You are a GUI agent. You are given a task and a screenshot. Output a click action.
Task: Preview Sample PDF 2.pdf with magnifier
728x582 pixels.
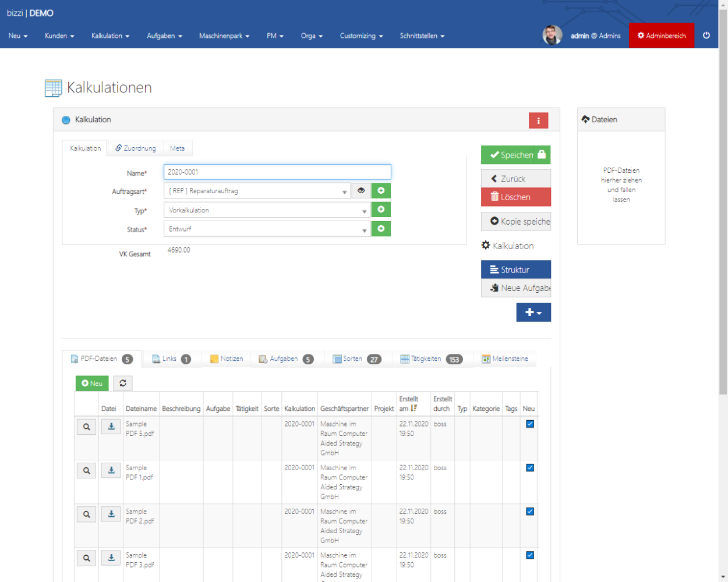[87, 514]
